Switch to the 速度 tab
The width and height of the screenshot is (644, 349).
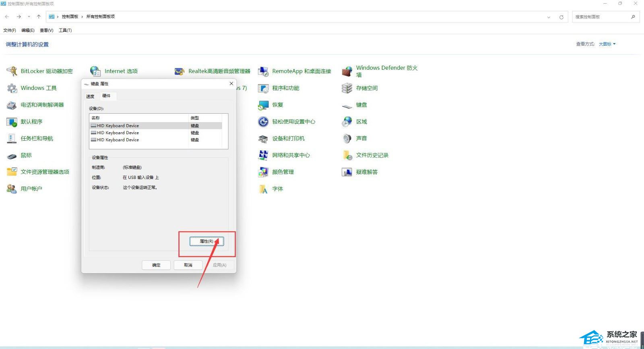click(90, 96)
